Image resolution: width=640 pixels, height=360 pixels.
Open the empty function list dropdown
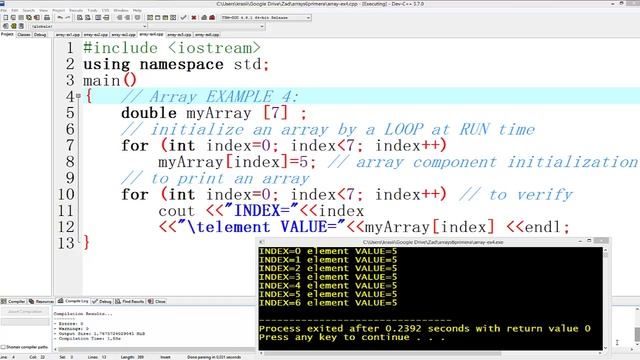pyautogui.click(x=206, y=26)
